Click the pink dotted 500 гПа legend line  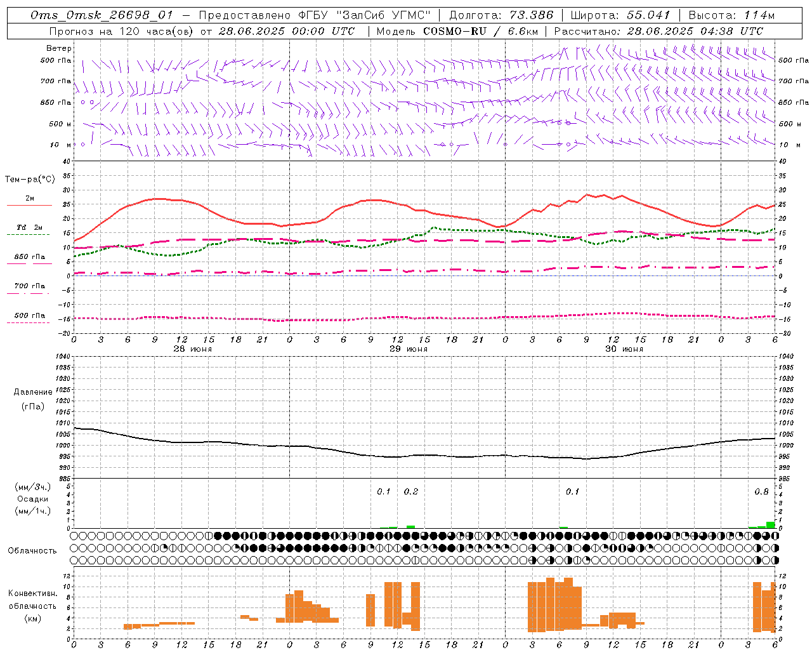tap(28, 322)
